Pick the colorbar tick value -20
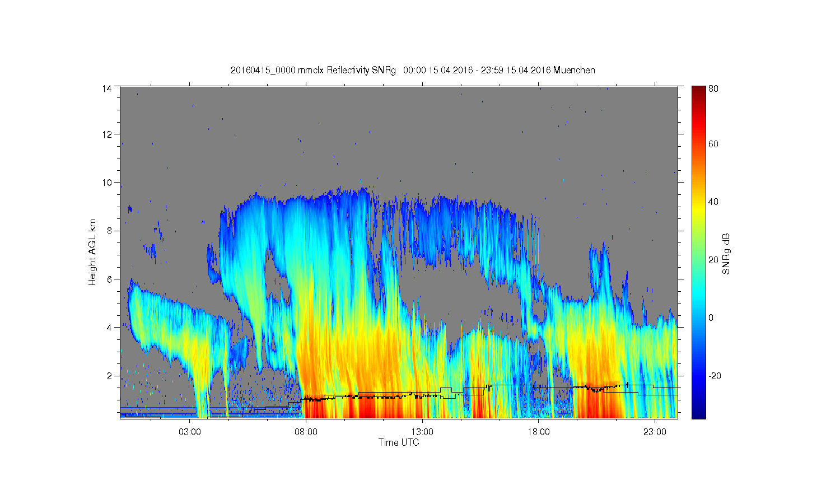Image resolution: width=840 pixels, height=504 pixels. [715, 376]
